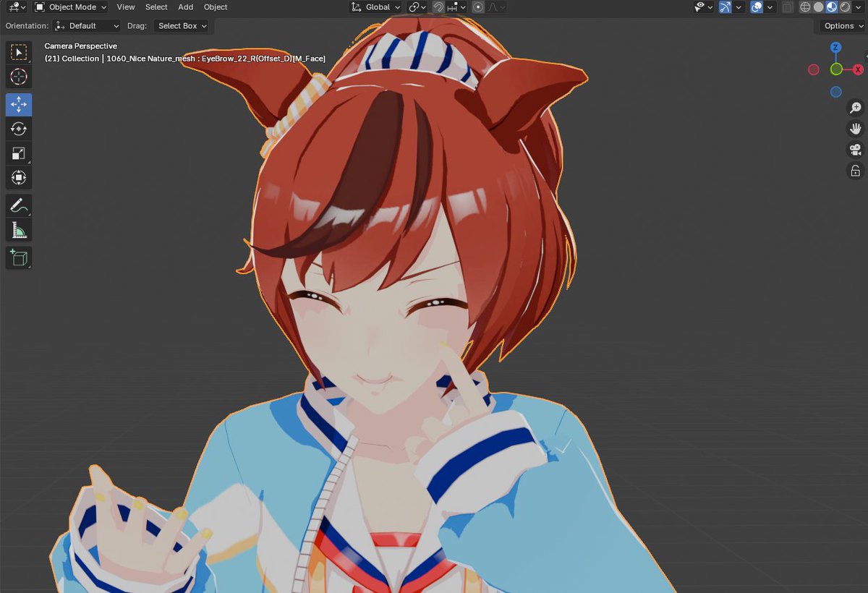Image resolution: width=868 pixels, height=593 pixels.
Task: Select the Select Box tool
Action: tap(19, 53)
